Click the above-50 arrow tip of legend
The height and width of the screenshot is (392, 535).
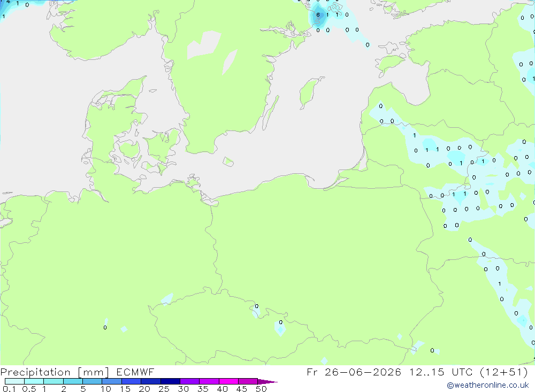(267, 381)
